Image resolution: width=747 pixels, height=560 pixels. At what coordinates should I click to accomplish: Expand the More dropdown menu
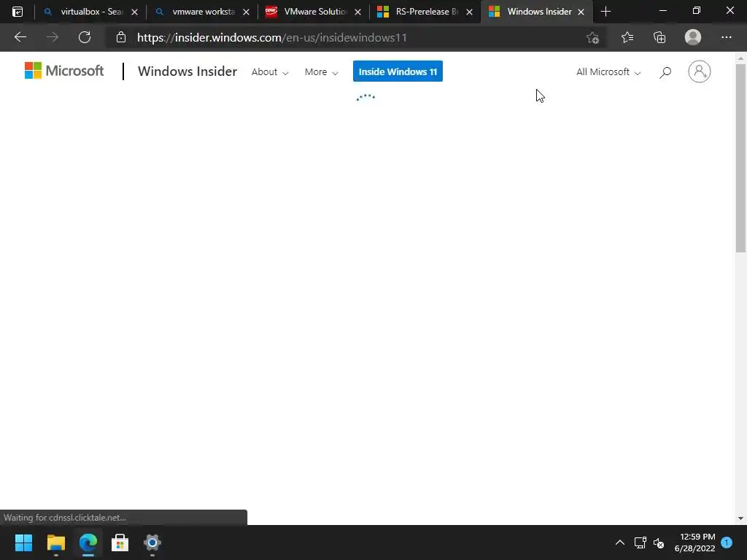click(321, 72)
